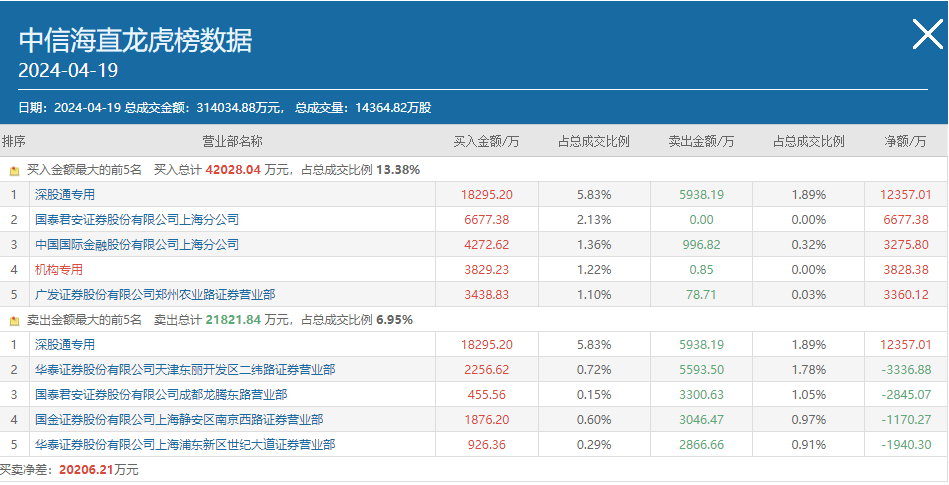The width and height of the screenshot is (949, 485).
Task: Open 国泰君安证券股份有限公司上海分公司 link
Action: pos(137,220)
